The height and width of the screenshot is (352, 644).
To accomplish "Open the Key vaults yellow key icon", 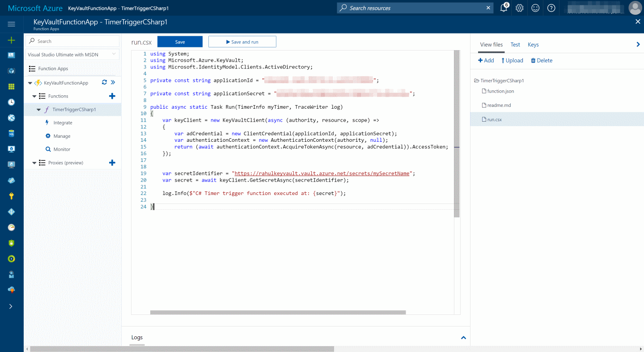I will pos(11,196).
